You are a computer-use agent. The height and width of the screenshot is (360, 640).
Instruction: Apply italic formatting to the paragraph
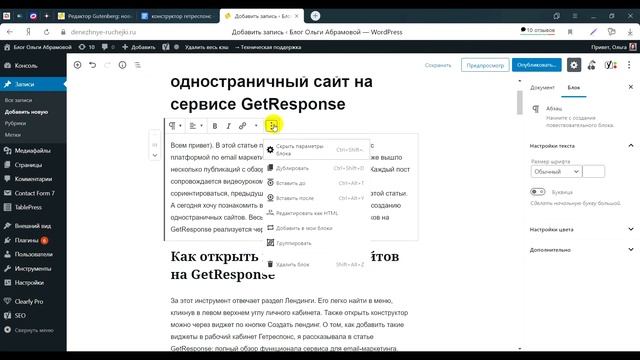(x=229, y=126)
